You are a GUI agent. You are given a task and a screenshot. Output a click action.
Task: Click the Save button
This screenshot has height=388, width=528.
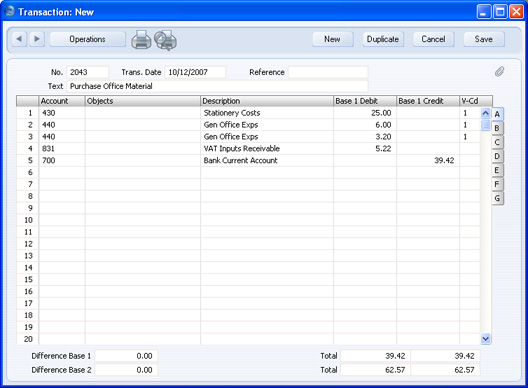(484, 39)
